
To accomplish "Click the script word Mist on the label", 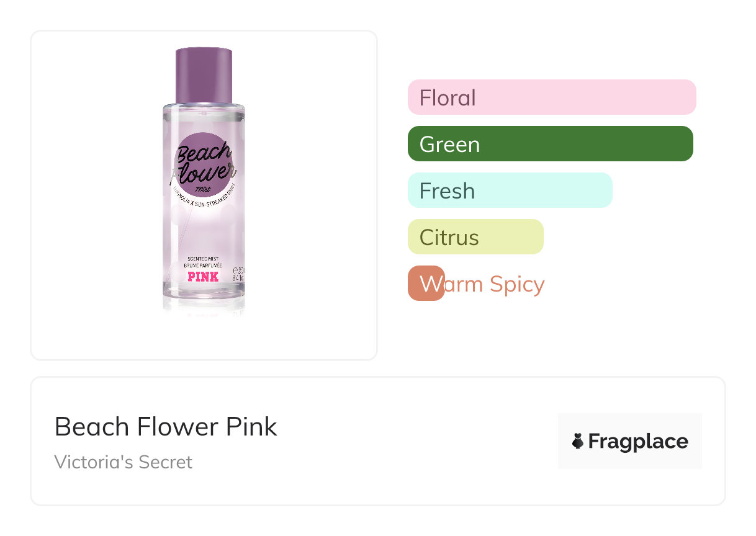I will coord(203,189).
